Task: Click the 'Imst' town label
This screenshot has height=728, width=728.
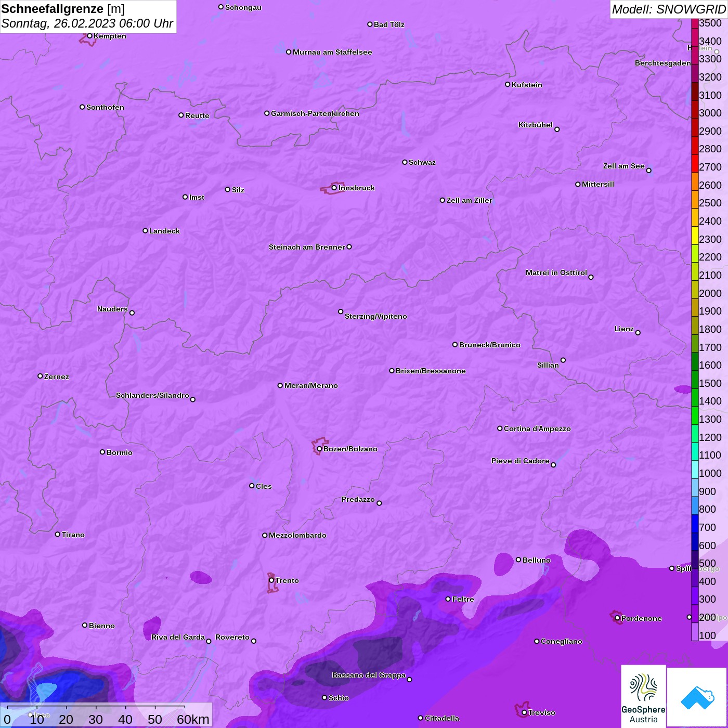Action: (197, 197)
